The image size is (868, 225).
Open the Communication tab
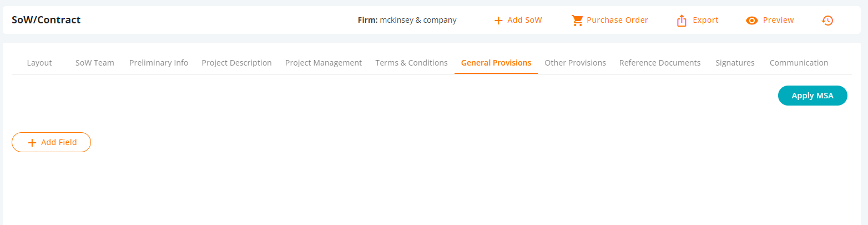coord(799,63)
